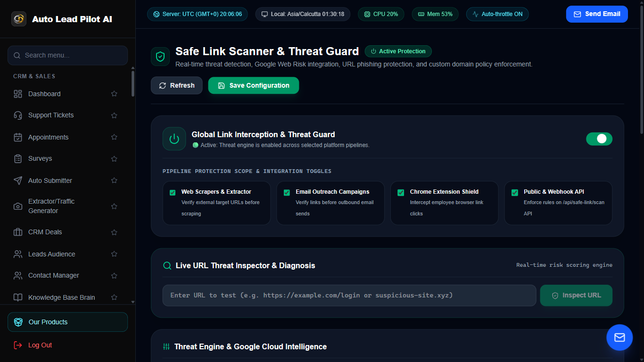The image size is (644, 362).
Task: Click the power icon in Global Link Interception card
Action: click(x=174, y=139)
